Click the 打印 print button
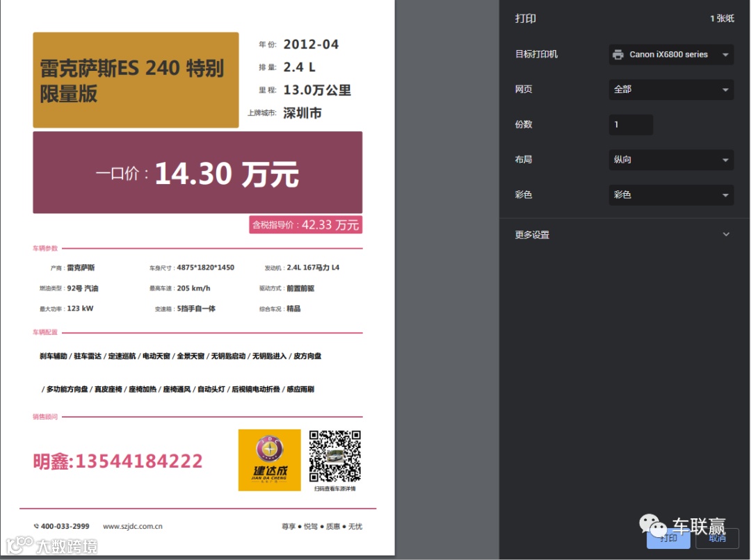The width and height of the screenshot is (751, 560). (668, 538)
